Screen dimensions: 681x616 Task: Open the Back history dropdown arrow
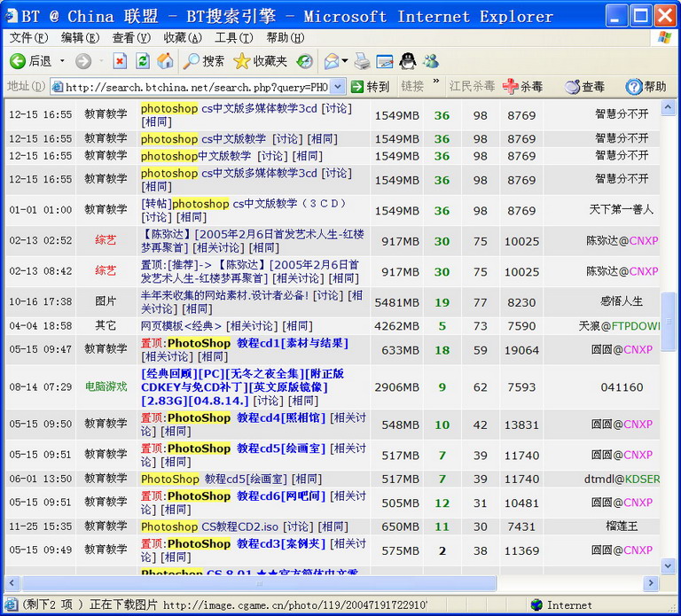(x=62, y=61)
